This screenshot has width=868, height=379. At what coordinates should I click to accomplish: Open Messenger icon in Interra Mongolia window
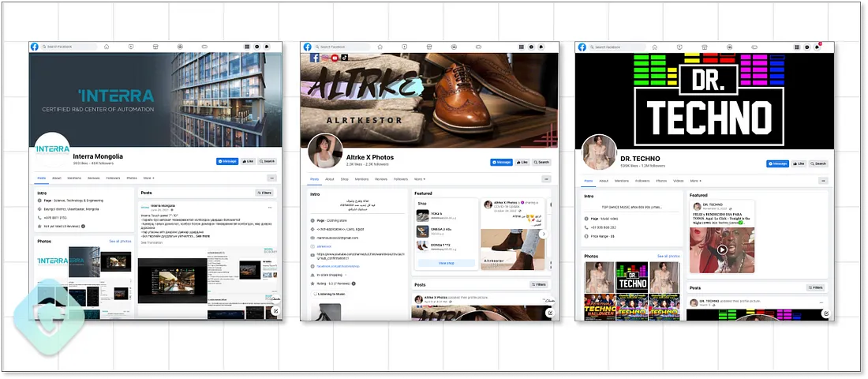[x=257, y=47]
